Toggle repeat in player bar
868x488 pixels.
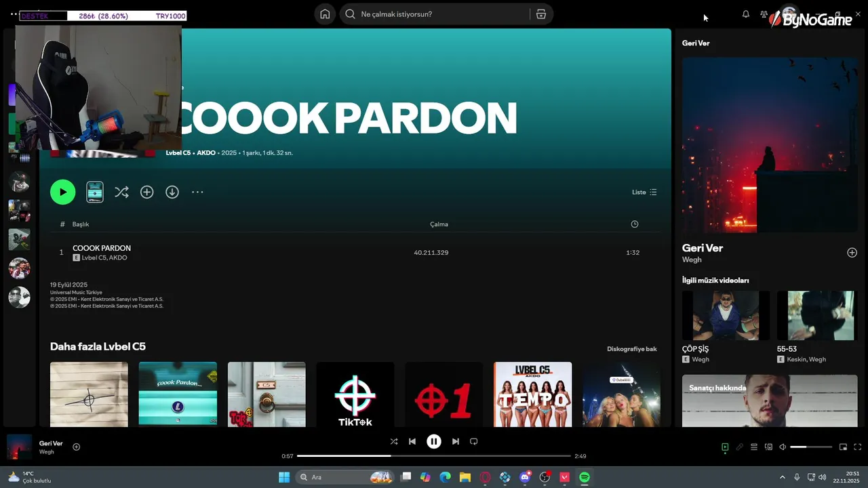click(474, 441)
